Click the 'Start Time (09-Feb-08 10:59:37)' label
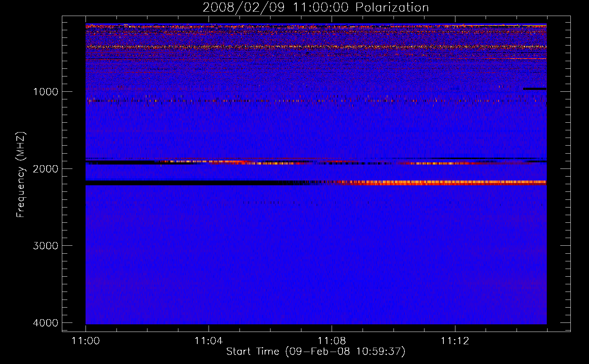Viewport: 589px width, 364px height. [316, 352]
